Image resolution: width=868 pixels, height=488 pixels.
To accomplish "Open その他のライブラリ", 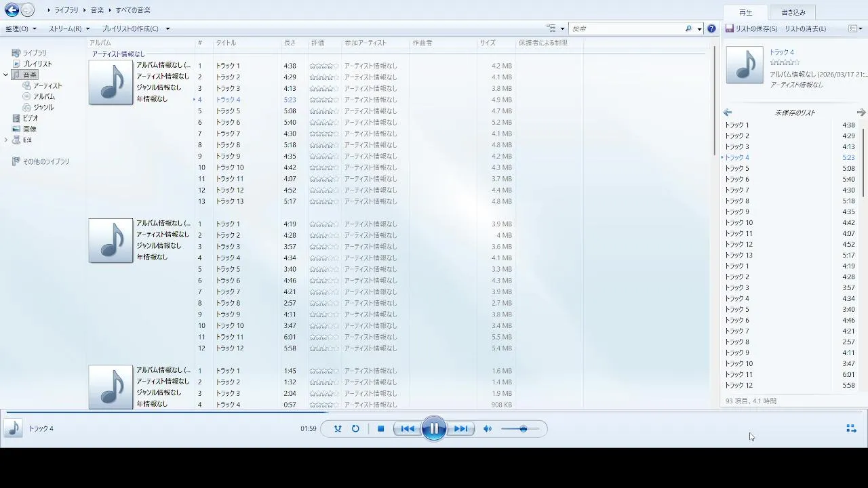I will click(46, 161).
